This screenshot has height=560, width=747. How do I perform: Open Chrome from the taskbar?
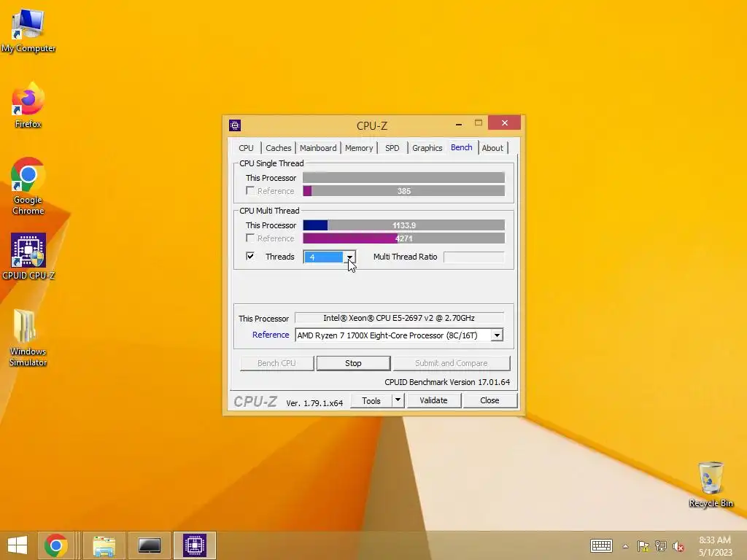click(56, 545)
